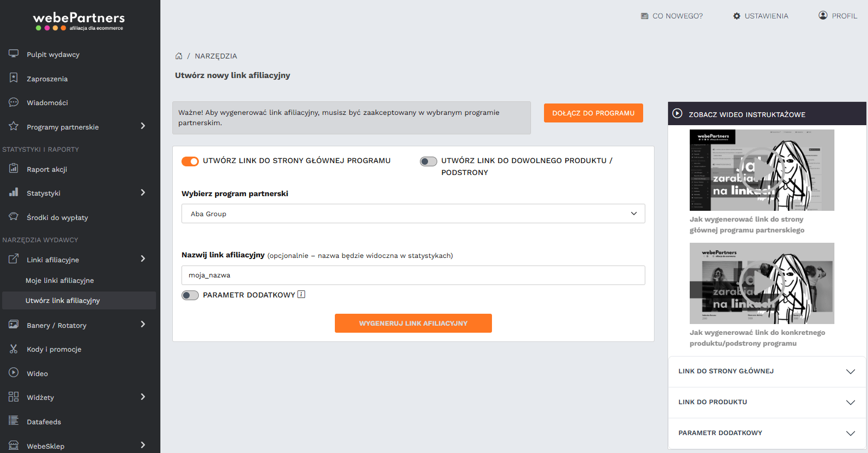Select Utwórz link afiliacyjny sidebar item
The image size is (868, 453).
(x=79, y=300)
